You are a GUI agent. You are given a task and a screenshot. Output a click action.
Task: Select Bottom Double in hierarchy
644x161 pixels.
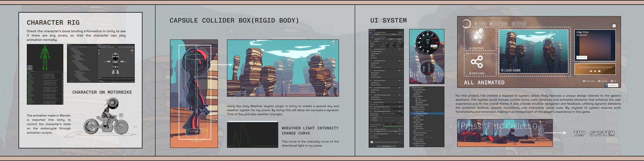point(422,105)
